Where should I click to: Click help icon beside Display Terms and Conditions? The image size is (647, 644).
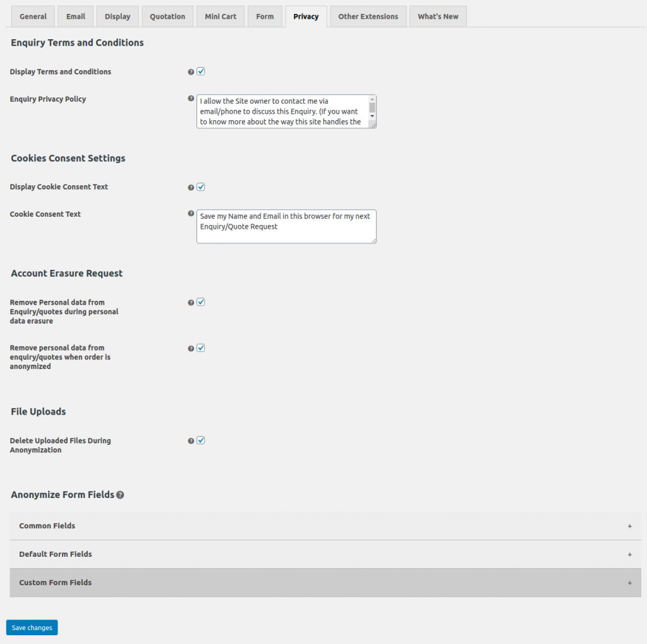coord(191,72)
